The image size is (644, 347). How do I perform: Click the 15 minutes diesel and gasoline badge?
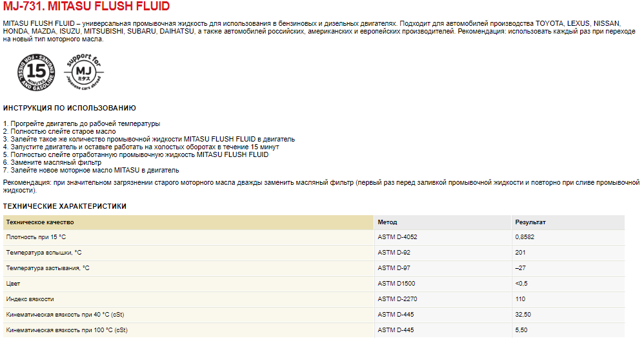pos(36,72)
